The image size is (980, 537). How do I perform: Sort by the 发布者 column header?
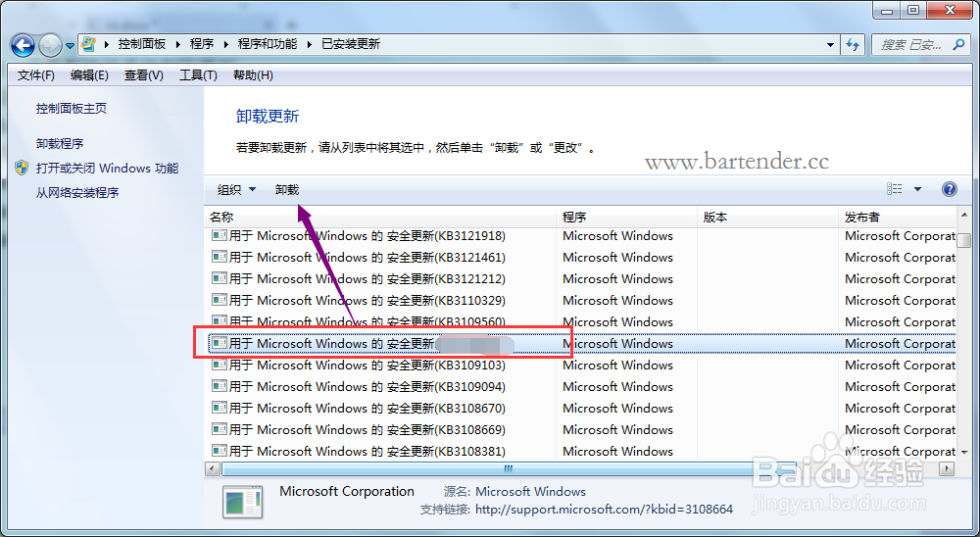(x=897, y=218)
